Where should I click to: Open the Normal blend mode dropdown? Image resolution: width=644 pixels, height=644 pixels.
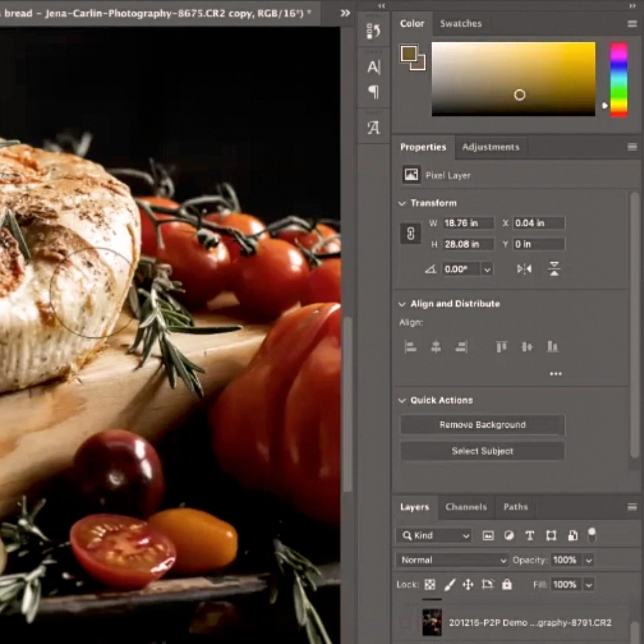click(453, 560)
